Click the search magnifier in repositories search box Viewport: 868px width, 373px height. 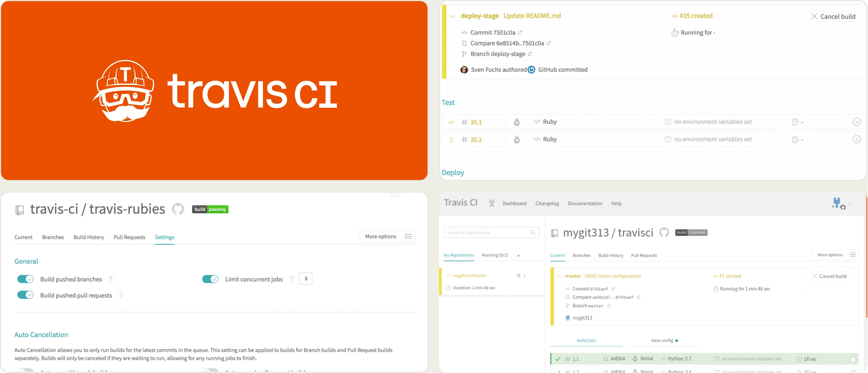533,233
